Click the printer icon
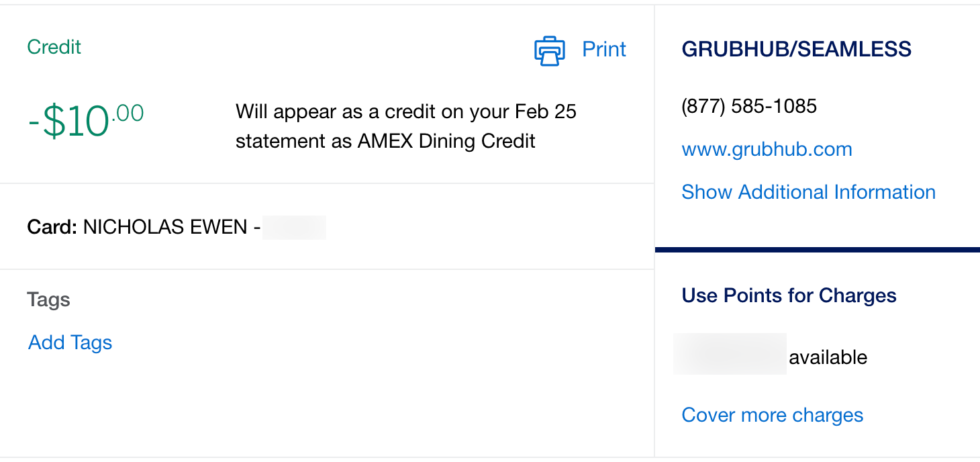This screenshot has width=980, height=462. pos(549,50)
